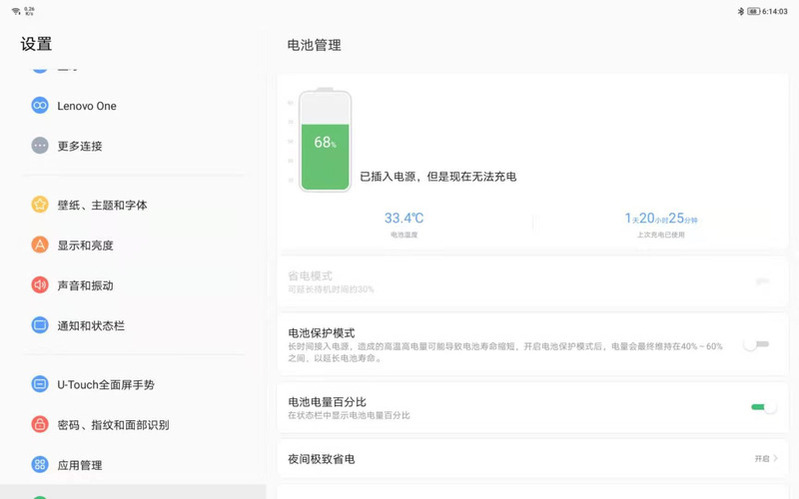Click the 壁纸、主题和字体 star icon
The width and height of the screenshot is (799, 499).
click(x=40, y=205)
